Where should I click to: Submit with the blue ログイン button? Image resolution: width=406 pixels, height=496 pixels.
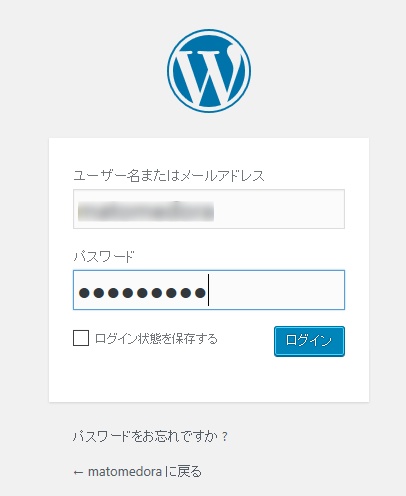[x=309, y=341]
